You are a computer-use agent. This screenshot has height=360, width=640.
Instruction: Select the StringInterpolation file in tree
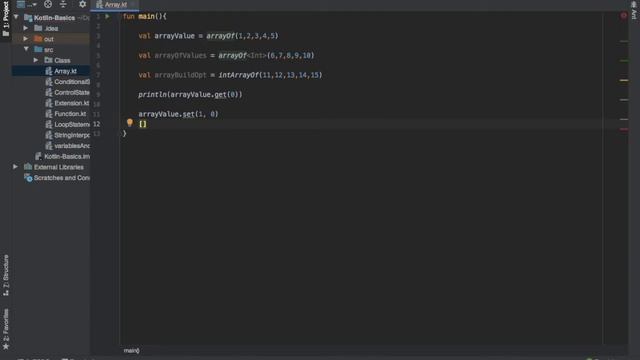tap(72, 135)
